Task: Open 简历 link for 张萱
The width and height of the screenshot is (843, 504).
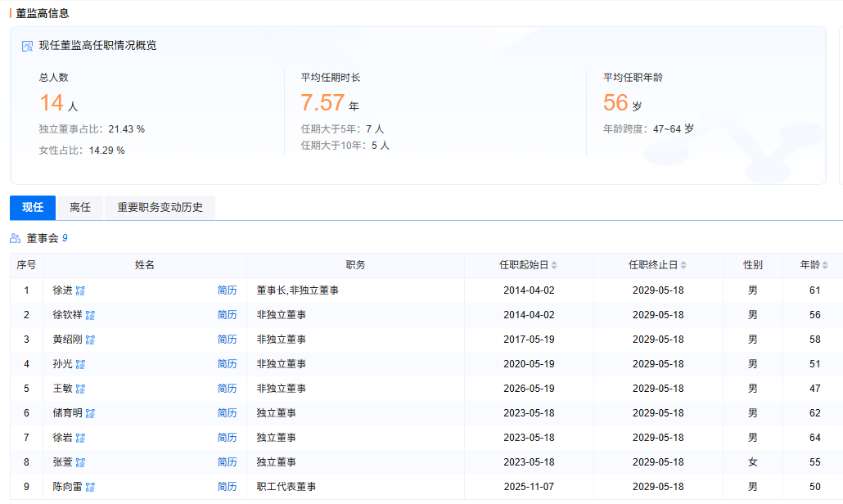Action: coord(227,462)
